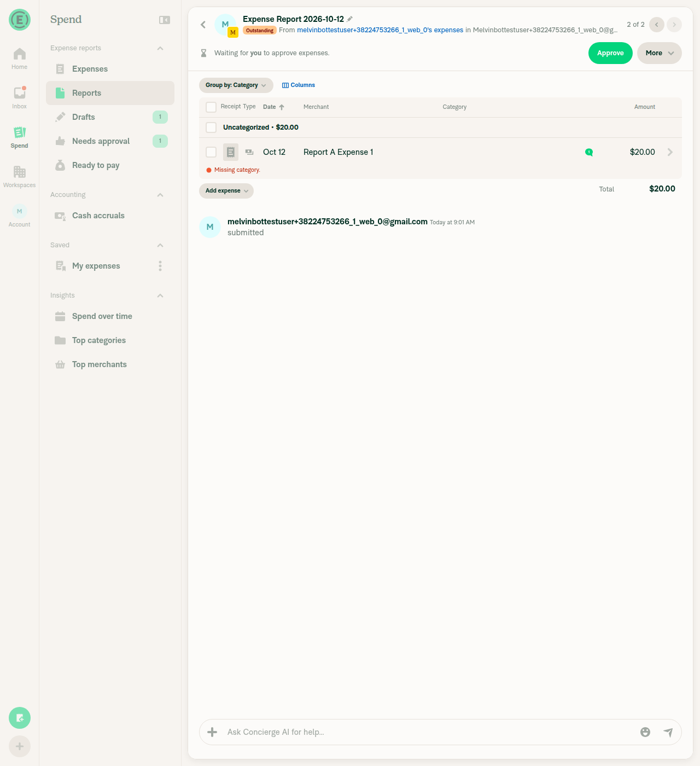Click the green Approve button
The width and height of the screenshot is (700, 766).
[610, 53]
